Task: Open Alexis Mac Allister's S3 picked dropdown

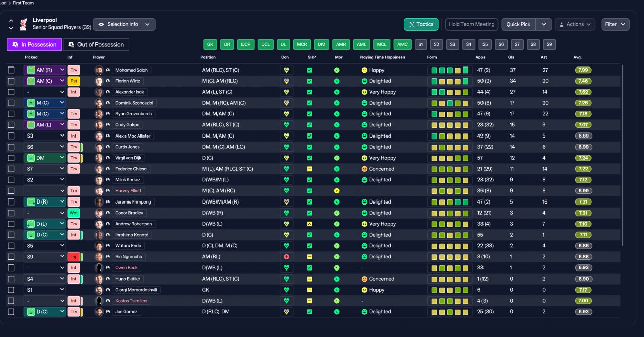Action: point(45,136)
